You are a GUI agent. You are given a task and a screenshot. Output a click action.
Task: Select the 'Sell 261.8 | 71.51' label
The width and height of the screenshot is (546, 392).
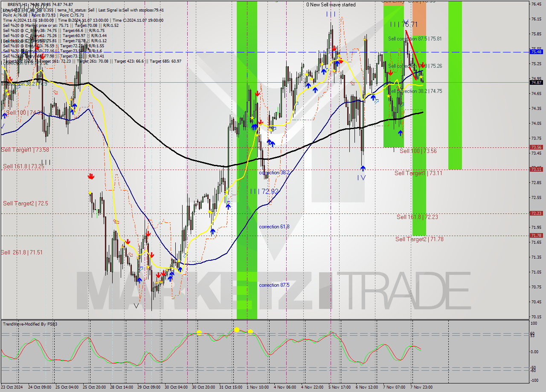(x=22, y=252)
